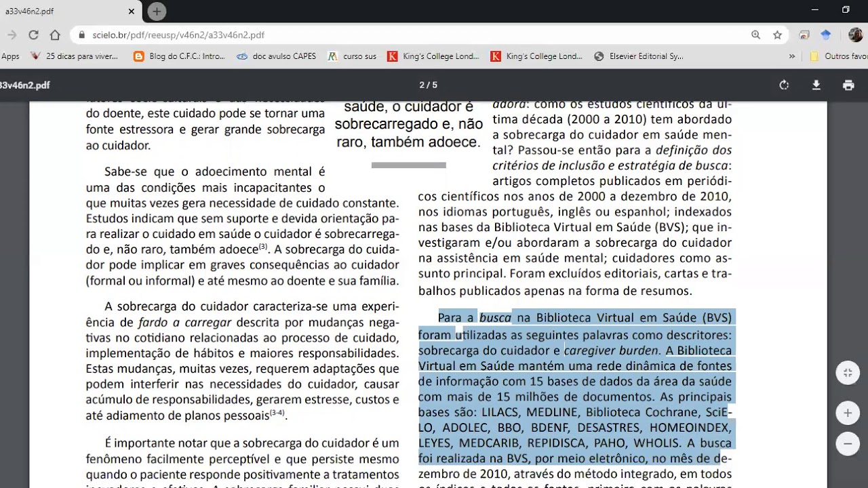
Task: Open the blue extension icon
Action: (x=826, y=35)
